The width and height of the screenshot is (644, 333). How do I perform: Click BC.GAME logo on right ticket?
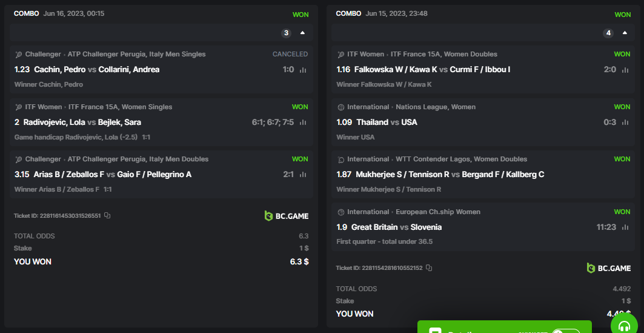608,268
